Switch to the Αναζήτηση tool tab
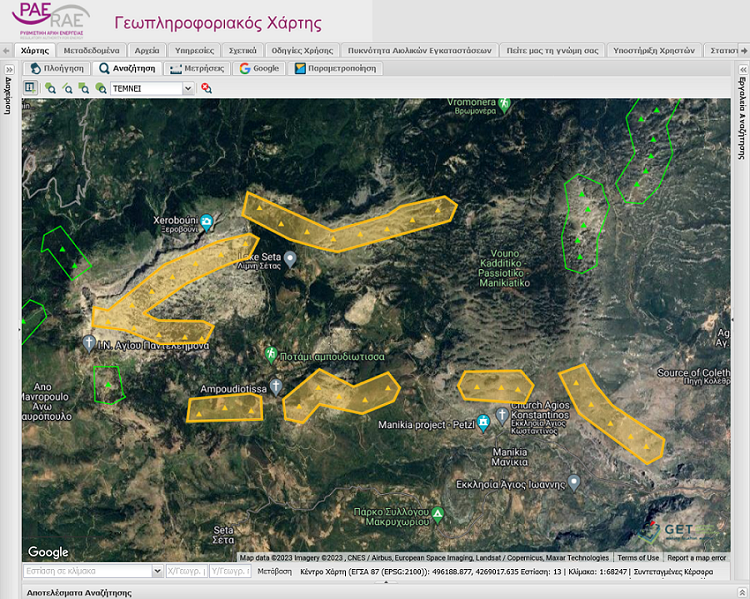This screenshot has height=599, width=750. tap(127, 68)
